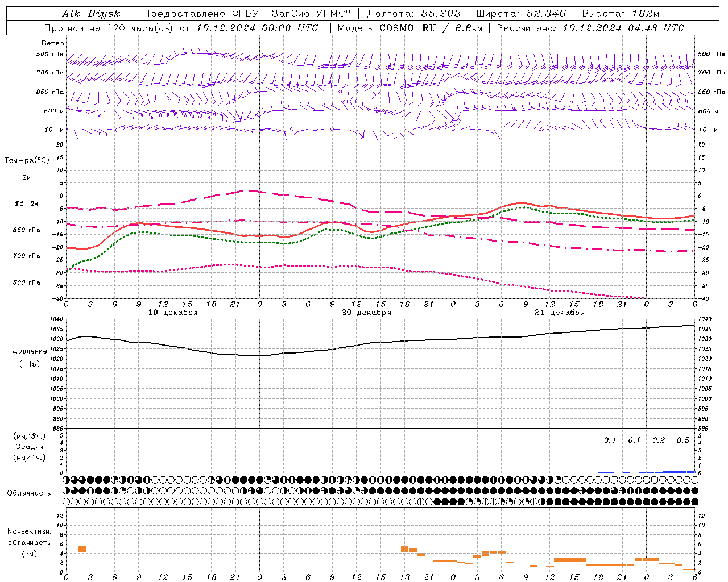Select the Td 2м legend entry
The image size is (728, 582).
27,203
